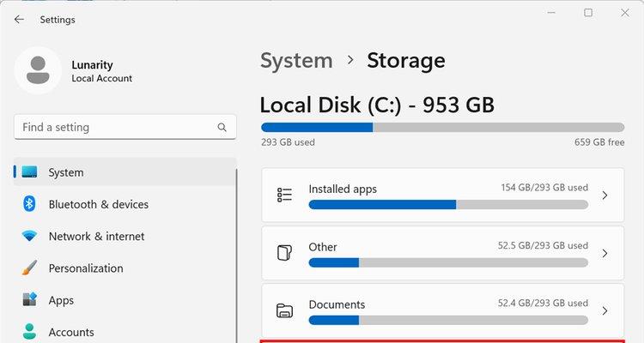644x343 pixels.
Task: Focus the Find a setting field
Action: [x=125, y=127]
